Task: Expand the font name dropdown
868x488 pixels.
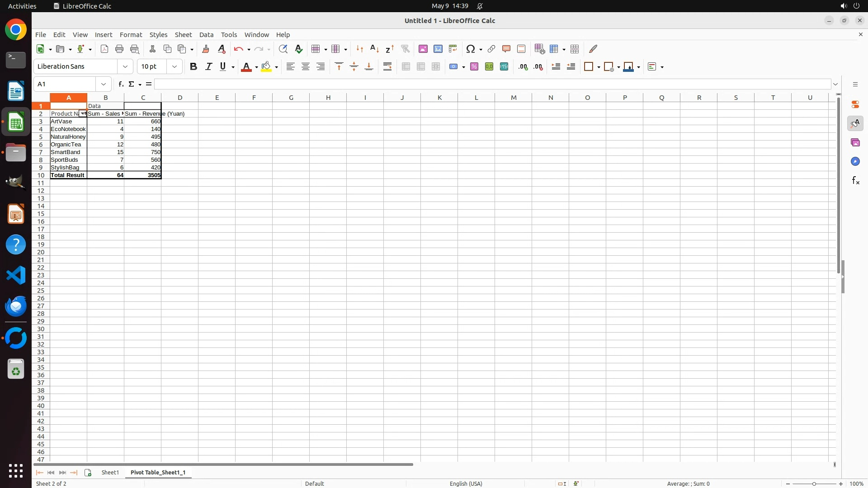Action: [125, 67]
